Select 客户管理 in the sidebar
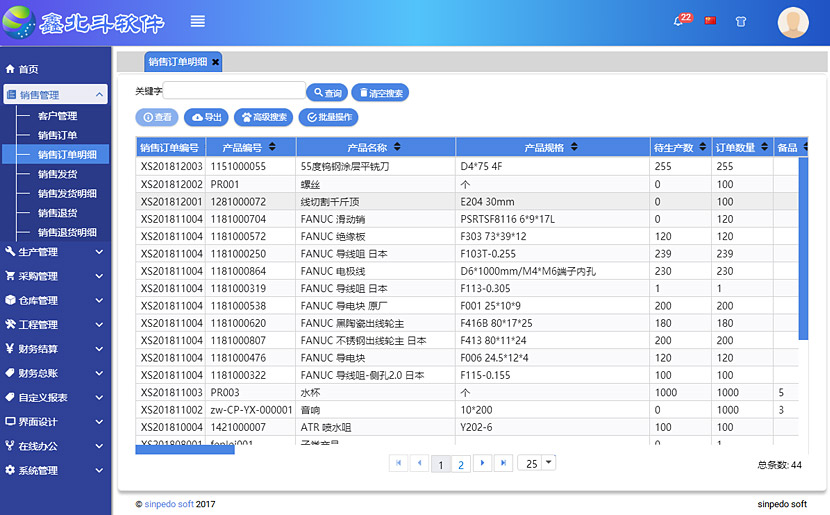This screenshot has width=830, height=515. click(x=57, y=116)
